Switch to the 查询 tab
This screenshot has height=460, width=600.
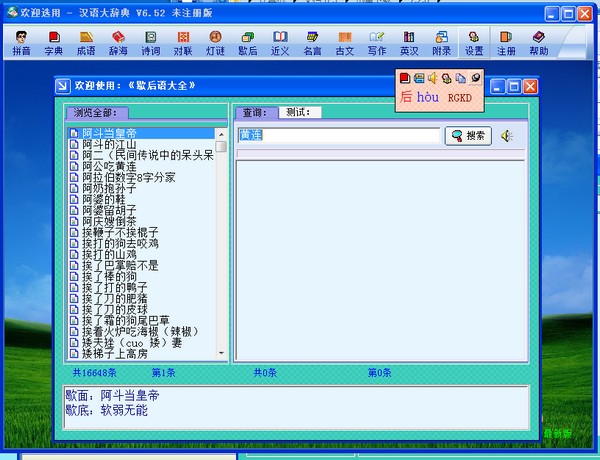pyautogui.click(x=256, y=113)
